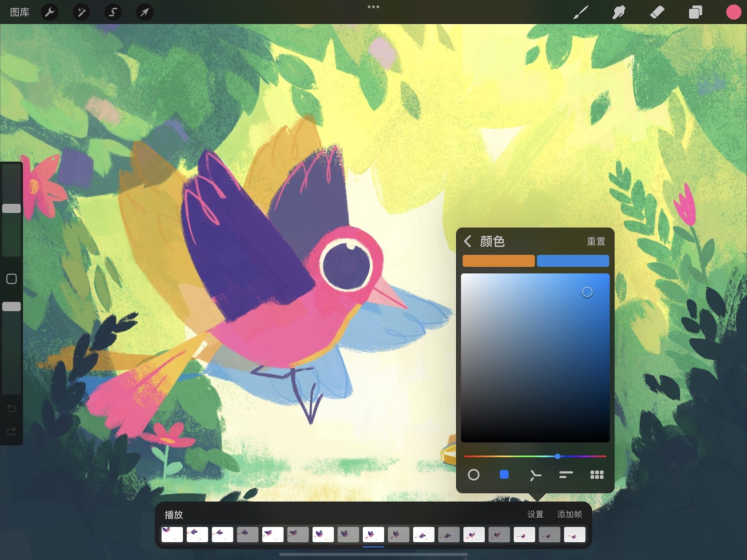Switch to the Classic square color tab
The height and width of the screenshot is (560, 747).
click(x=504, y=475)
